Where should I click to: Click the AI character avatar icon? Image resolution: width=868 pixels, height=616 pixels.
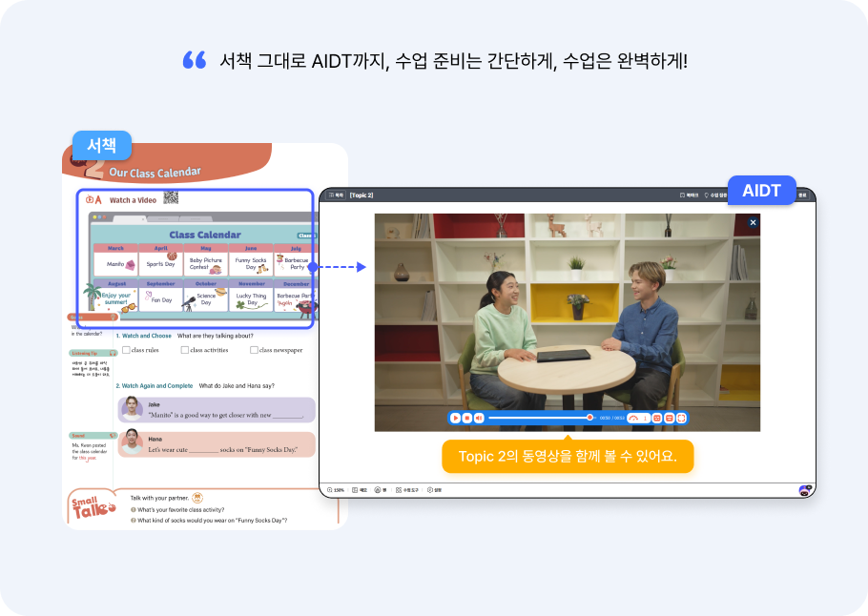tap(804, 490)
